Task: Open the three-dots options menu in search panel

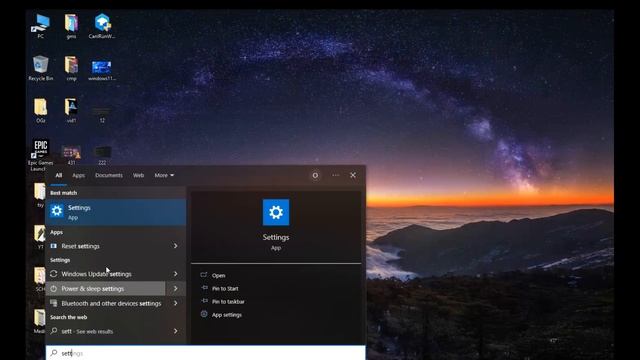Action: coord(336,175)
